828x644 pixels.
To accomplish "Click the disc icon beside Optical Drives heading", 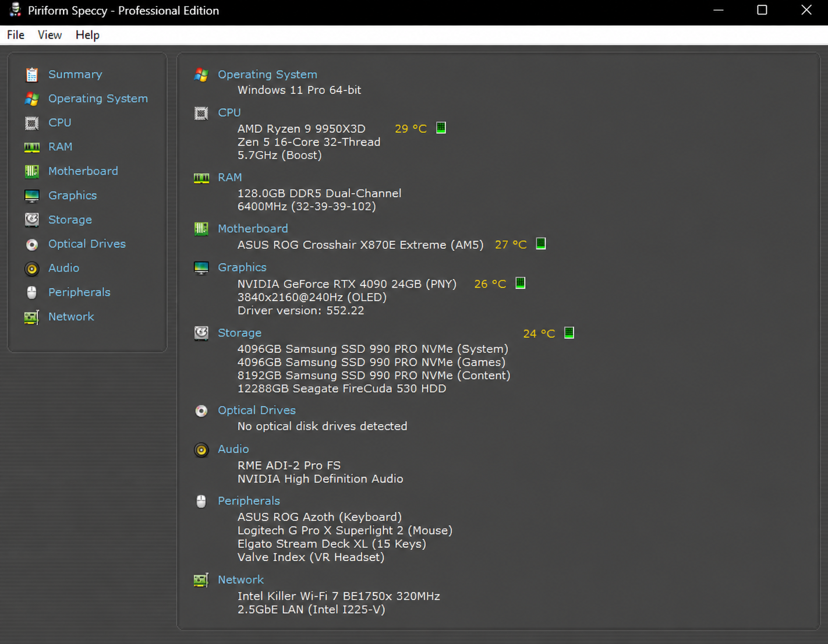I will tap(201, 411).
